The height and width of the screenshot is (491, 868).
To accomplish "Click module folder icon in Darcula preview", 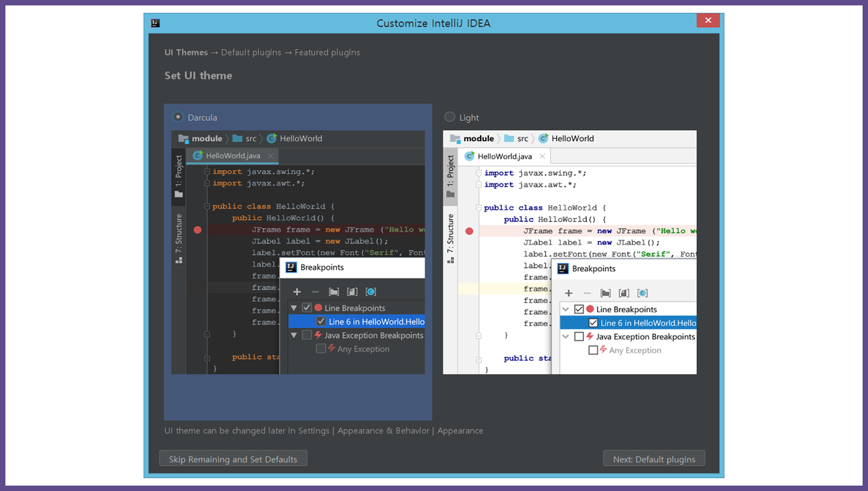I will point(183,138).
